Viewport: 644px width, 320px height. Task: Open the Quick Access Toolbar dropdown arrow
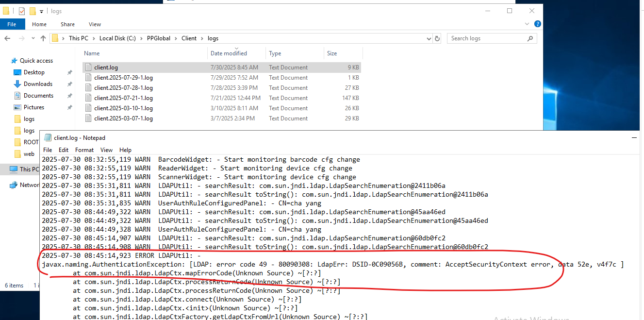[41, 11]
